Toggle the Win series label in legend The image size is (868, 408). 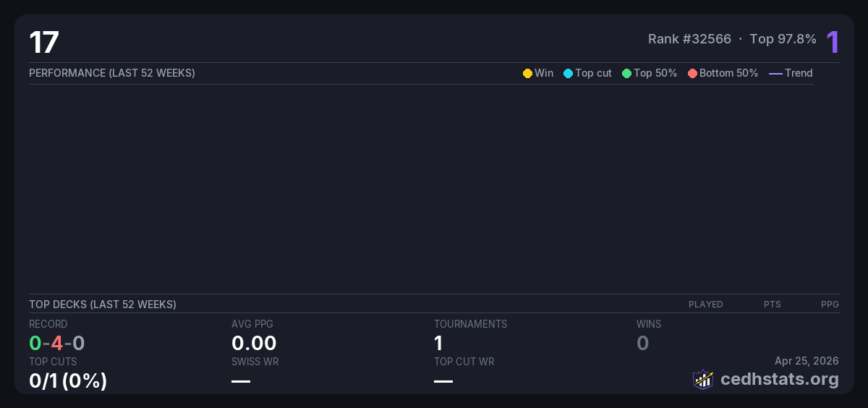point(544,73)
